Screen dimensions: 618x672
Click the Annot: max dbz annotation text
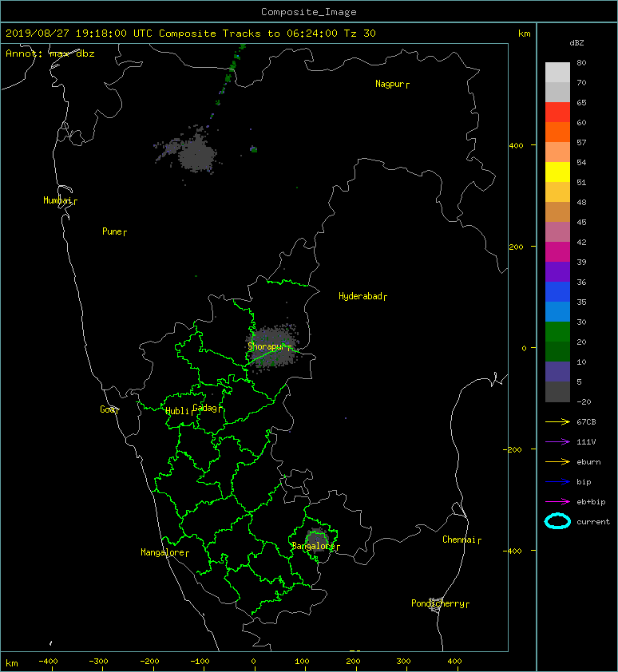pos(50,53)
